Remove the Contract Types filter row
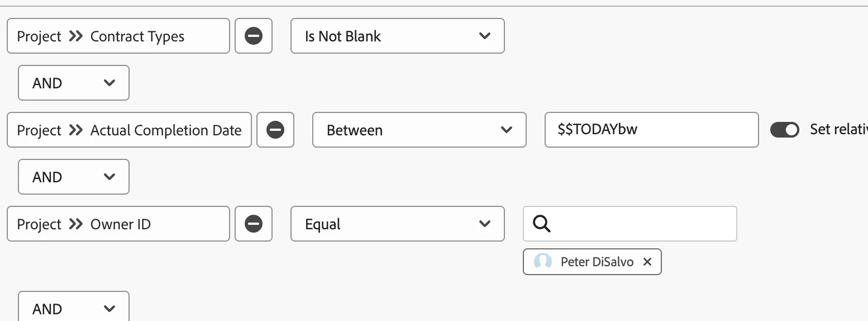 [254, 36]
